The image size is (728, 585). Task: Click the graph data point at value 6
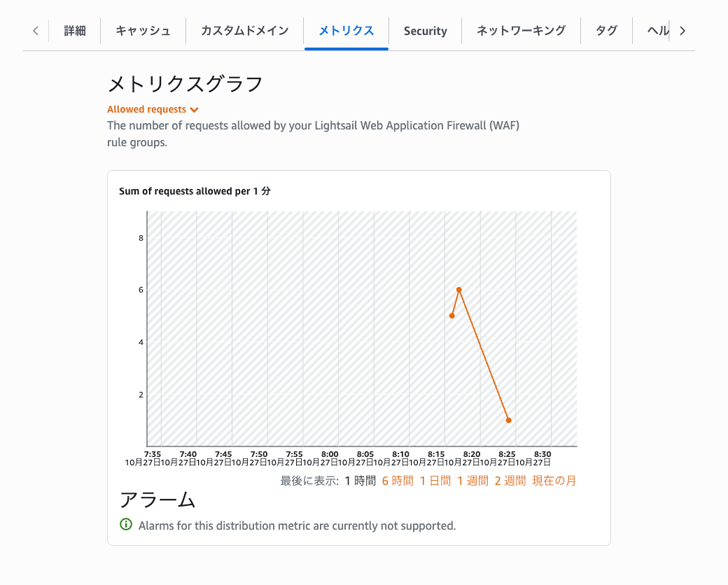coord(458,290)
